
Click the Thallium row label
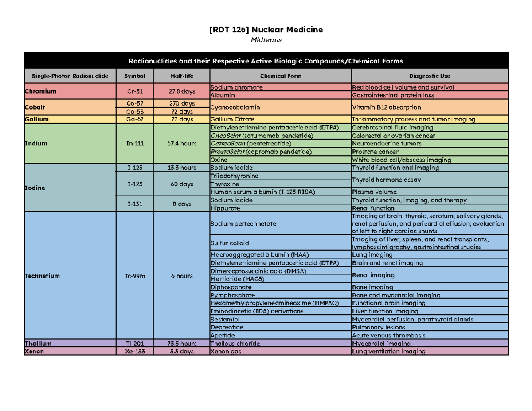[37, 343]
